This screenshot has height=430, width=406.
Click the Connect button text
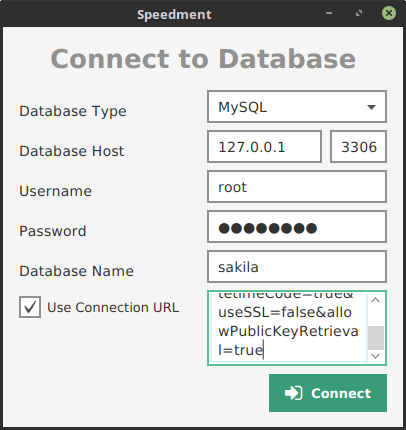point(341,393)
